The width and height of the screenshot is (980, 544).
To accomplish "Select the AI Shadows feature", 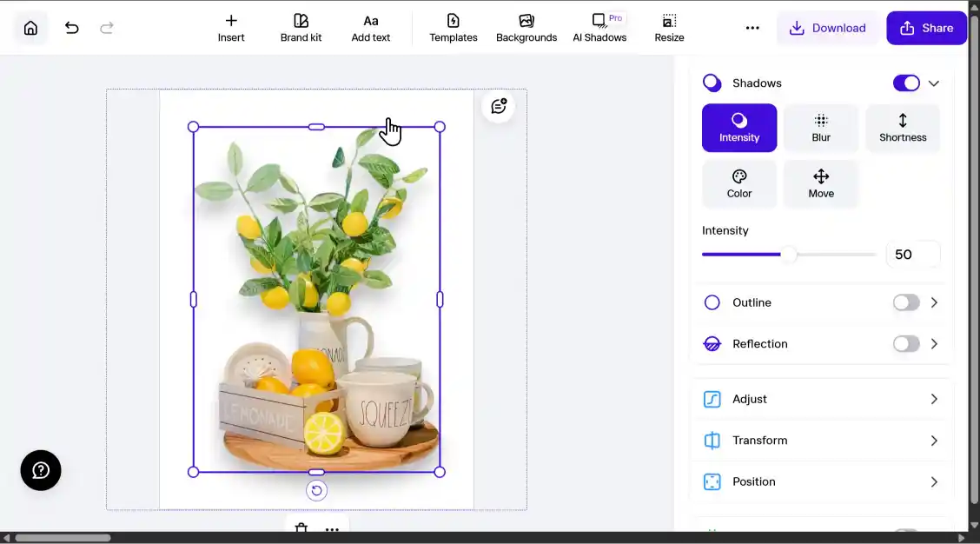I will tap(599, 27).
